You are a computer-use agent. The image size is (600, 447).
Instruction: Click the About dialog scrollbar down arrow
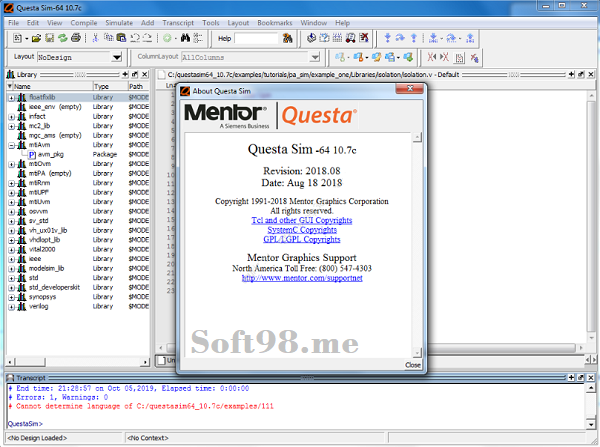pos(417,352)
